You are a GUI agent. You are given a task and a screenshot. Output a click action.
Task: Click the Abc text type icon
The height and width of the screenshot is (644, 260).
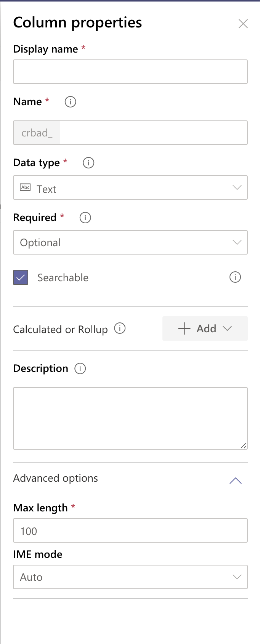coord(25,187)
